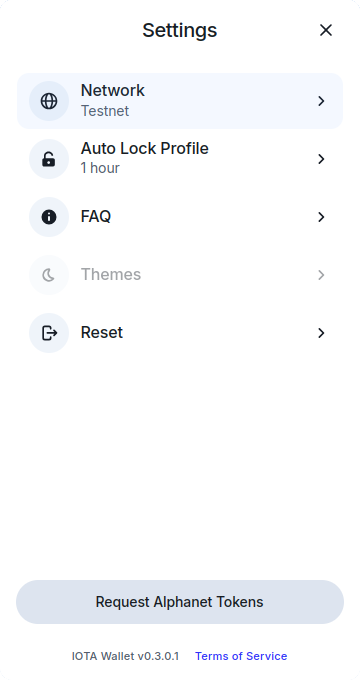Click the chevron beside Reset

(321, 333)
